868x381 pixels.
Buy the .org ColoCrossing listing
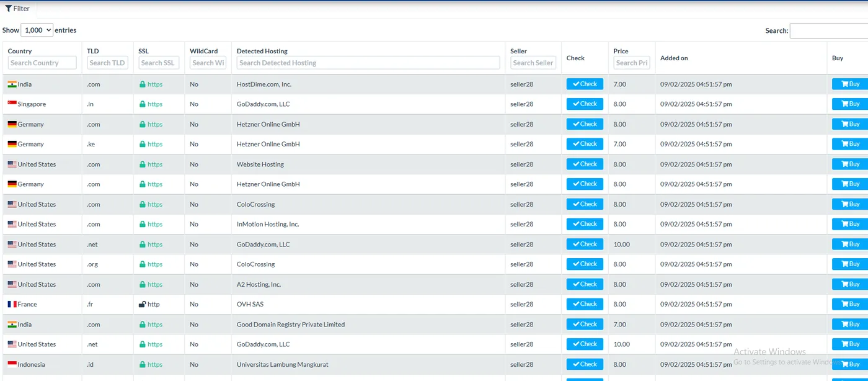(850, 264)
